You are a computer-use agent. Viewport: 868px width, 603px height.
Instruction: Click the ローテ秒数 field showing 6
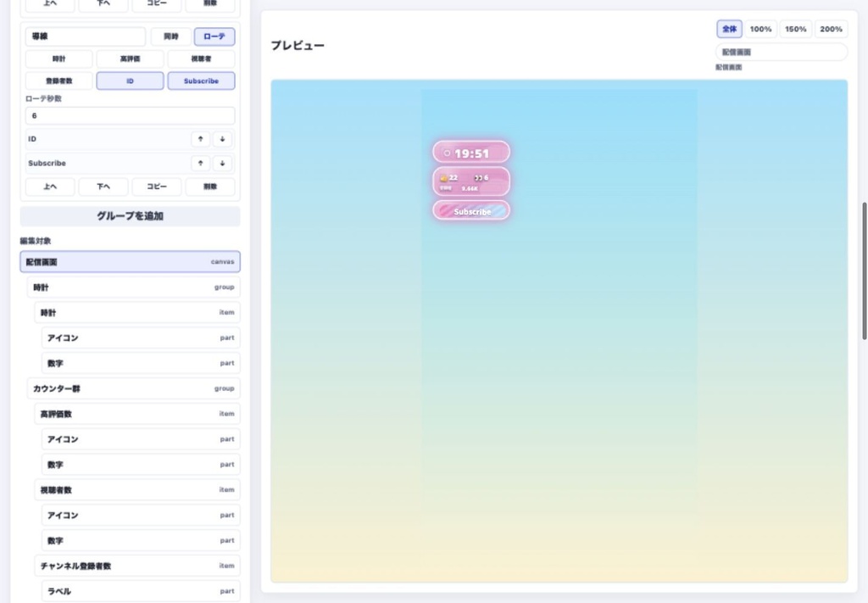click(130, 115)
